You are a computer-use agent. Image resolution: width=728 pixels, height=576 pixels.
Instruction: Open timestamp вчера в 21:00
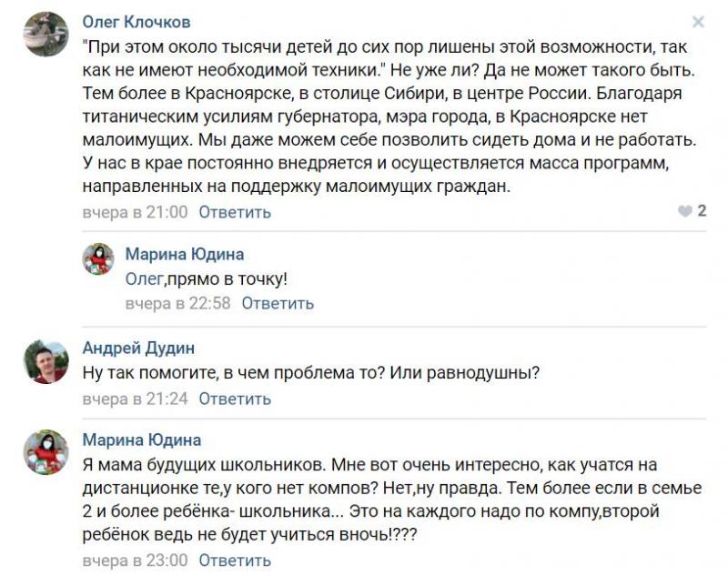click(x=135, y=212)
